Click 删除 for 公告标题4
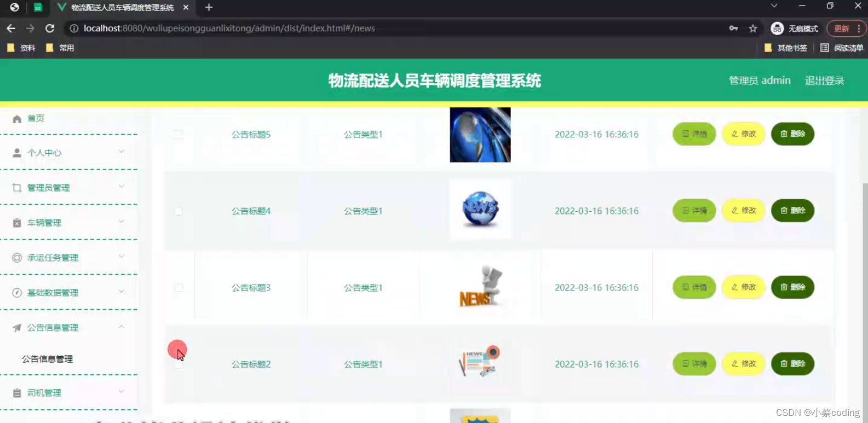 point(792,211)
